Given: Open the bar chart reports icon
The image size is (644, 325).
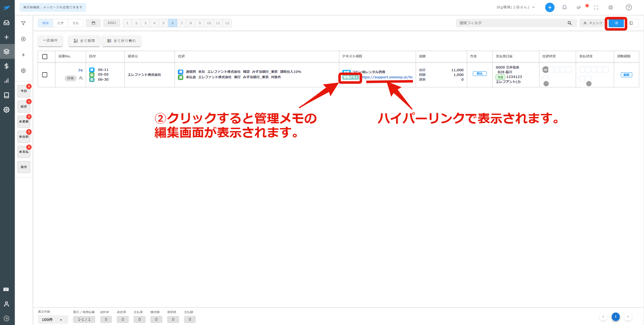Looking at the screenshot, I should pos(6,81).
